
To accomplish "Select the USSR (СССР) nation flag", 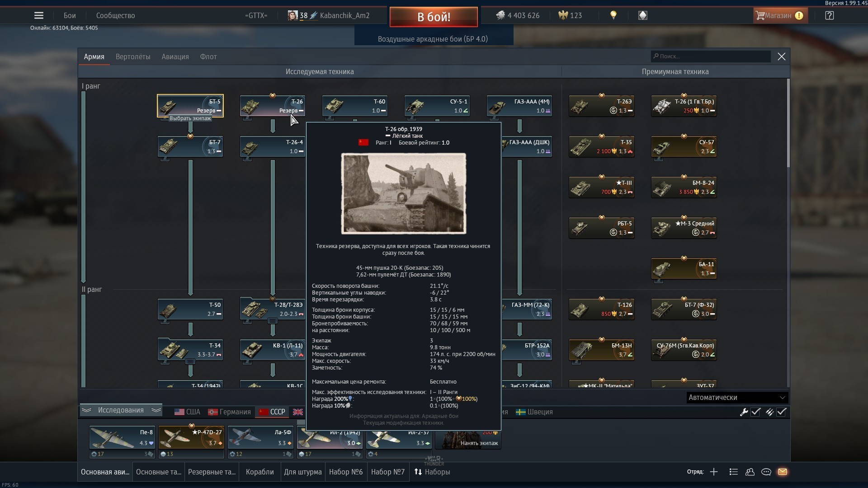I will point(272,412).
